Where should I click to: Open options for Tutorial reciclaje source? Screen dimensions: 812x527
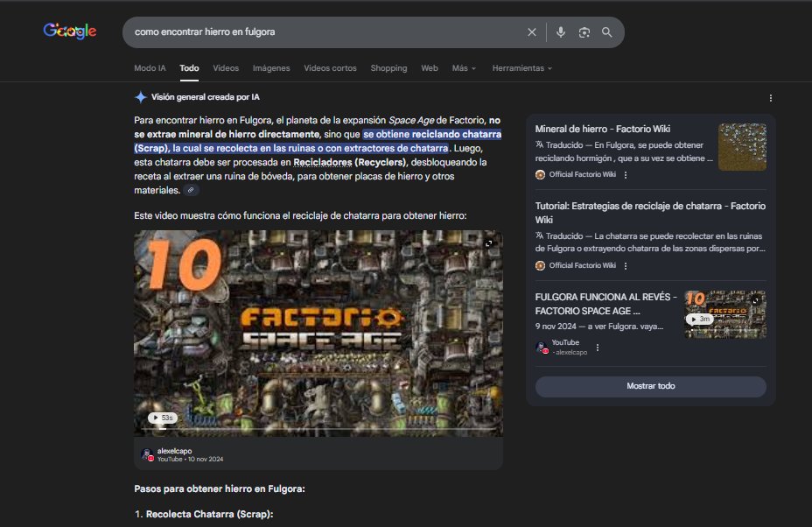pyautogui.click(x=626, y=265)
